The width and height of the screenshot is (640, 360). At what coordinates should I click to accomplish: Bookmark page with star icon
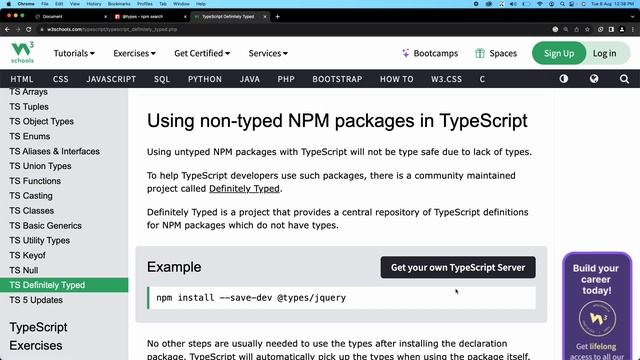[587, 29]
